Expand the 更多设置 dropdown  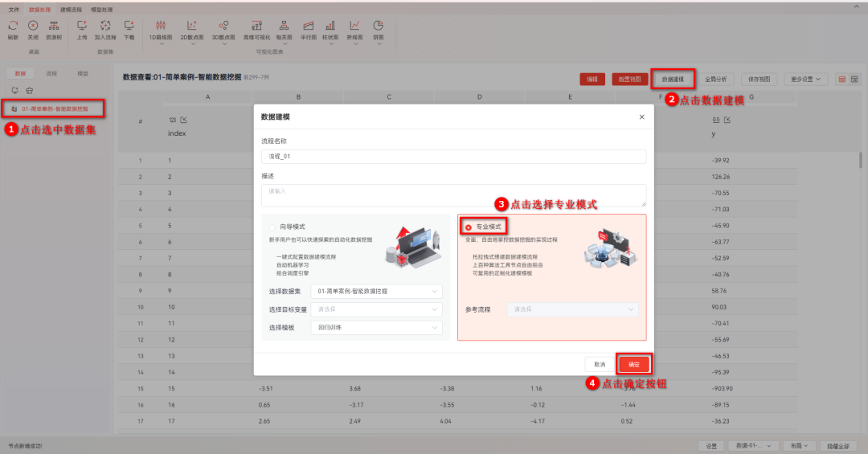805,80
